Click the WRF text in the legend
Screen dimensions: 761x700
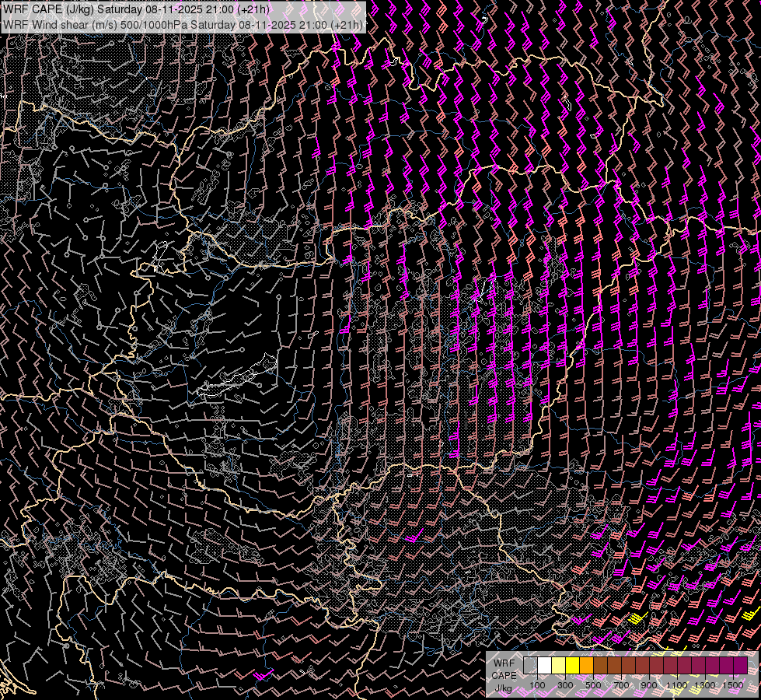[x=504, y=663]
